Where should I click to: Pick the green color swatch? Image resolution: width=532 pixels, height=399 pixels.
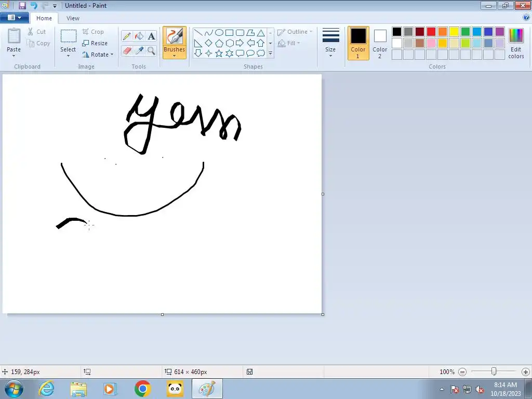coord(465,32)
